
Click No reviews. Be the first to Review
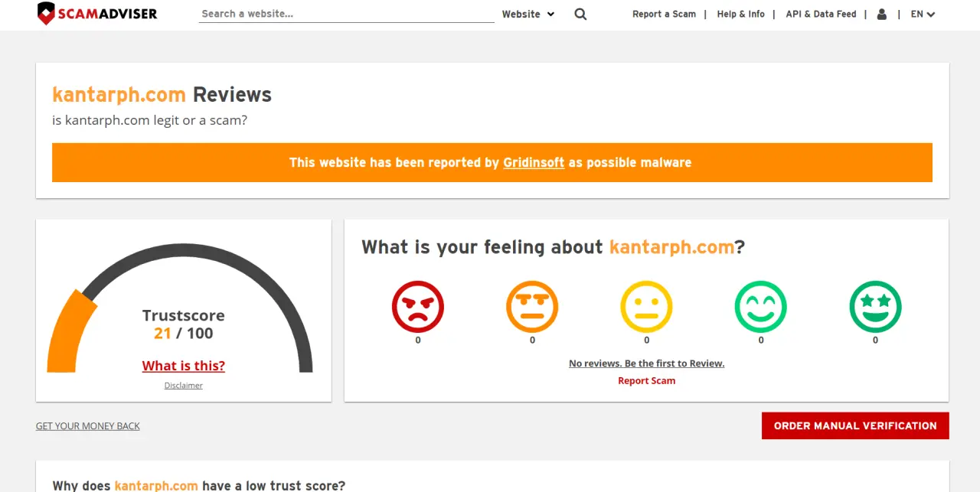[x=646, y=363]
